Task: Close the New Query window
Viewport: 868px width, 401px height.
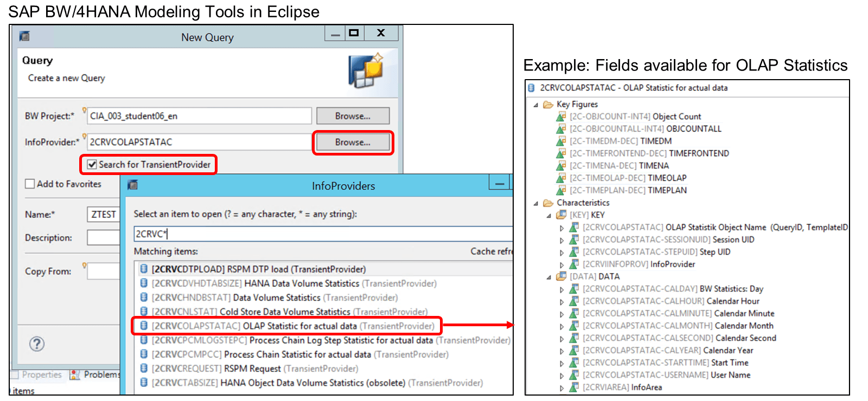Action: (381, 33)
